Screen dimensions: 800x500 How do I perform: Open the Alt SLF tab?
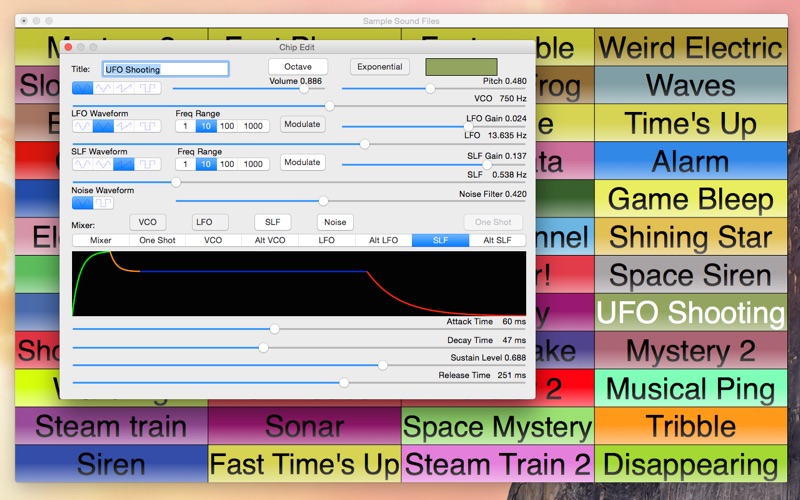497,240
